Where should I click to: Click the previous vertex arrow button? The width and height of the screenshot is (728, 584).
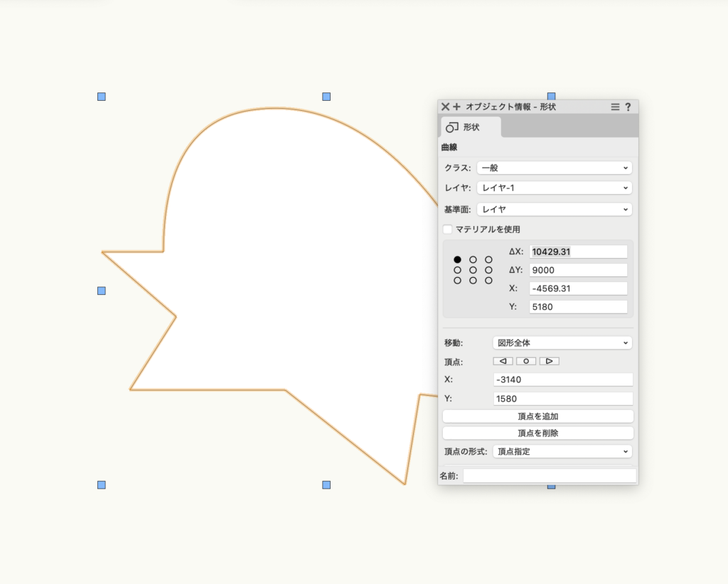[503, 361]
